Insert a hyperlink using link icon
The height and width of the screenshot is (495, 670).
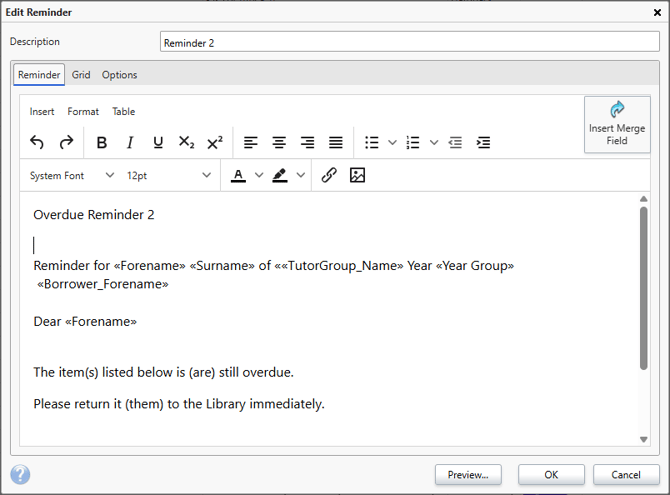click(329, 175)
